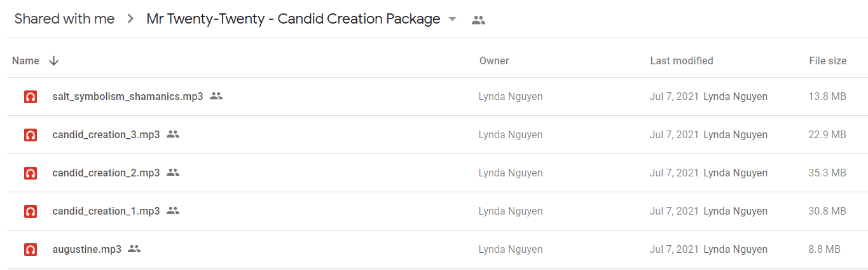Click the File size column header
The width and height of the screenshot is (868, 270).
point(827,60)
